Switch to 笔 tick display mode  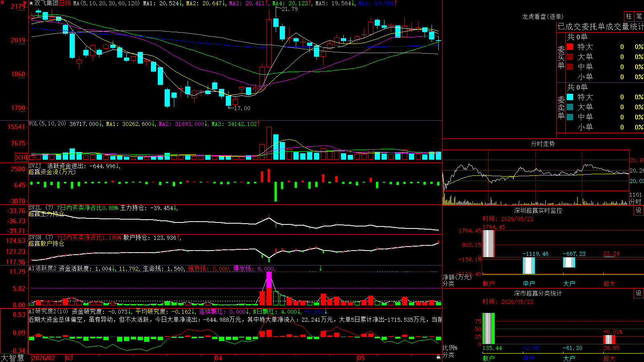pyautogui.click(x=639, y=16)
